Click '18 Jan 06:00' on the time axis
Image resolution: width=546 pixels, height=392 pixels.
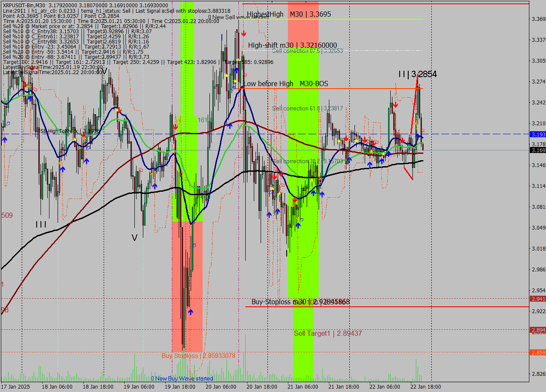coord(57,387)
